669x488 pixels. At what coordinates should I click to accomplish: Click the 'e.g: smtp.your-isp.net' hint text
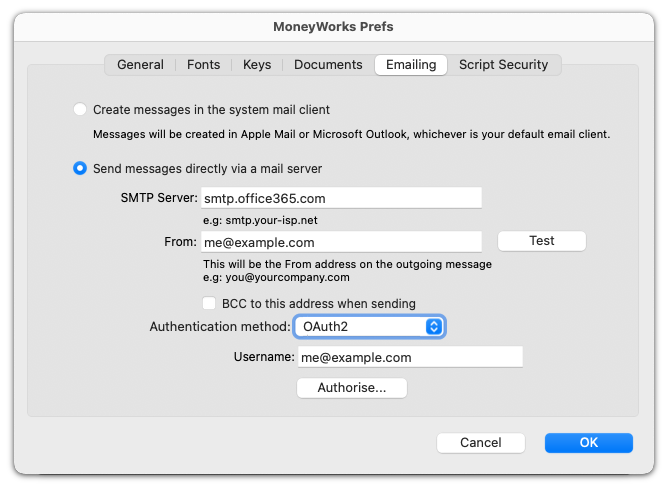tap(260, 221)
